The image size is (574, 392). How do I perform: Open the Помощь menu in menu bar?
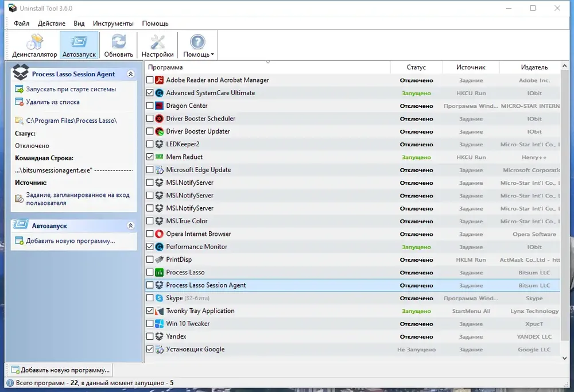click(x=155, y=24)
